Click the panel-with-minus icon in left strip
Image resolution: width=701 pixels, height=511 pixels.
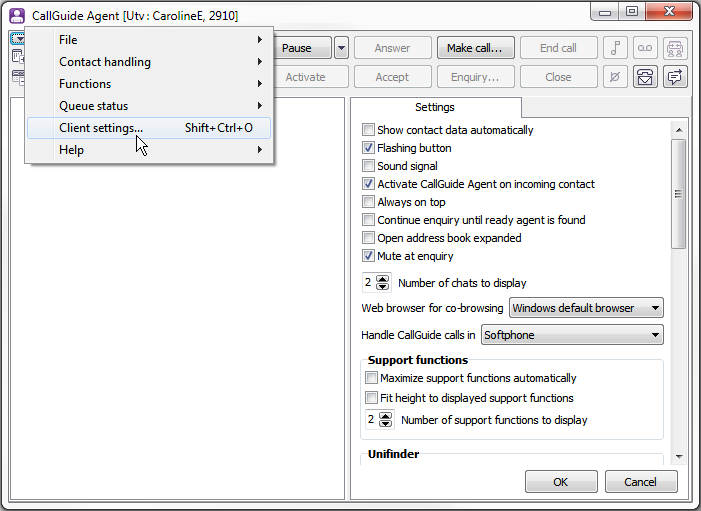point(17,77)
